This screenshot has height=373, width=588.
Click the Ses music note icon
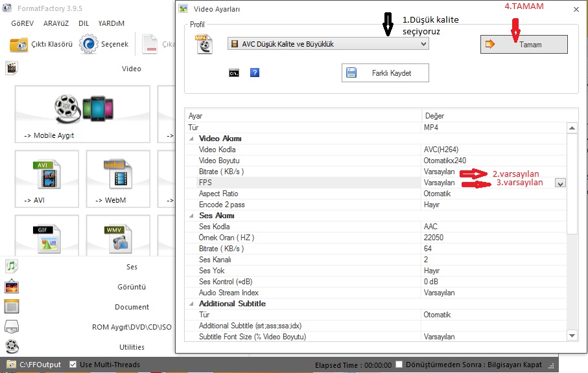point(12,266)
